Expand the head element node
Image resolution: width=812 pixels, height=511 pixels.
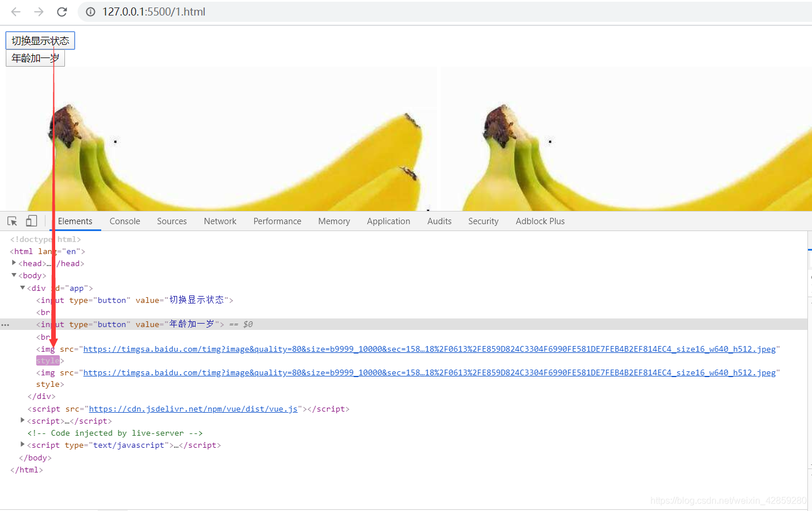[x=14, y=263]
